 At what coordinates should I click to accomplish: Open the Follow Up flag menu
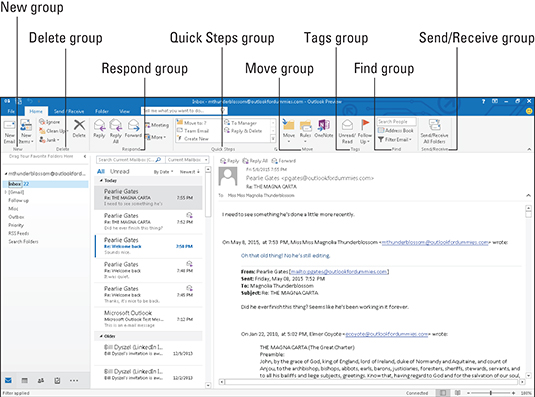365,132
